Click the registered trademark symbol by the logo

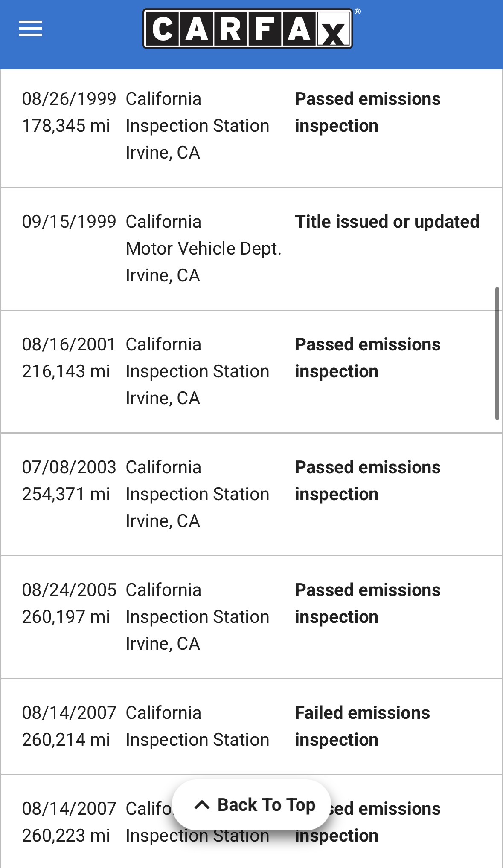click(358, 12)
